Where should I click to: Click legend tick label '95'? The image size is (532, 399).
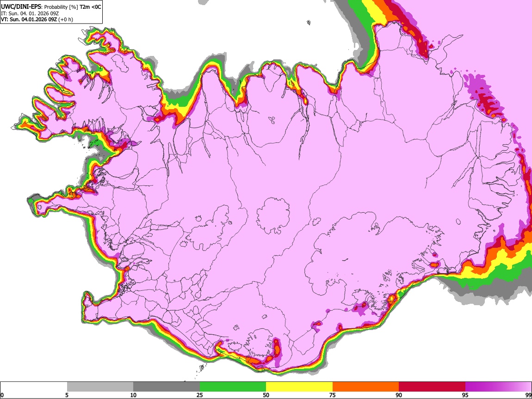pos(465,395)
